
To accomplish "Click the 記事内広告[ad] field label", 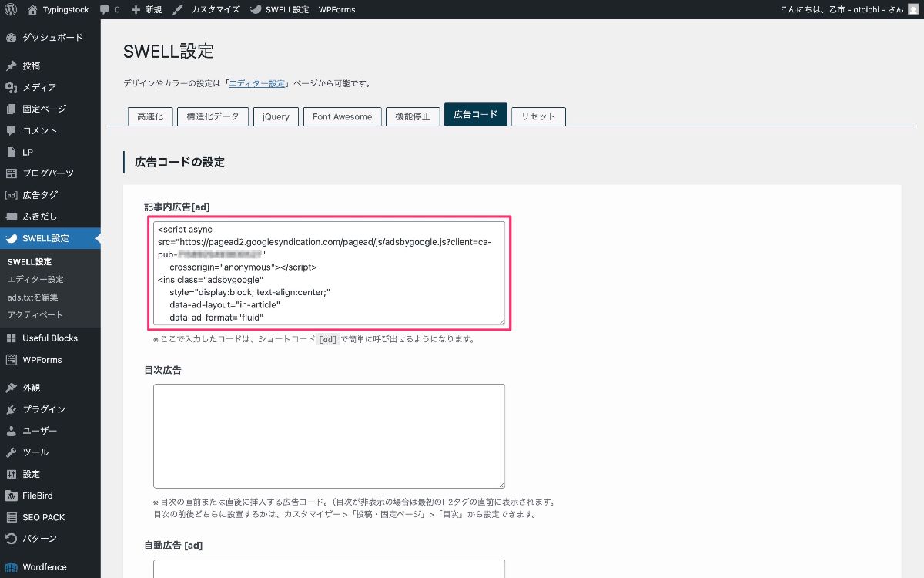I will coord(177,207).
